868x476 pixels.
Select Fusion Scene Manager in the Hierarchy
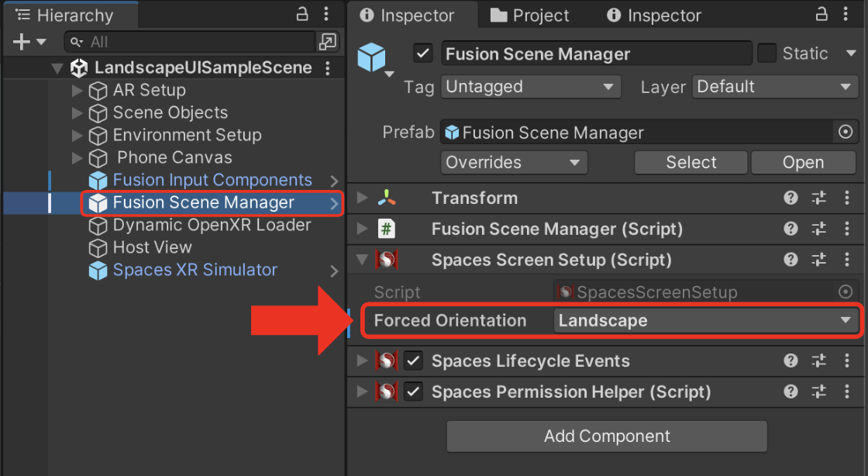pos(203,202)
